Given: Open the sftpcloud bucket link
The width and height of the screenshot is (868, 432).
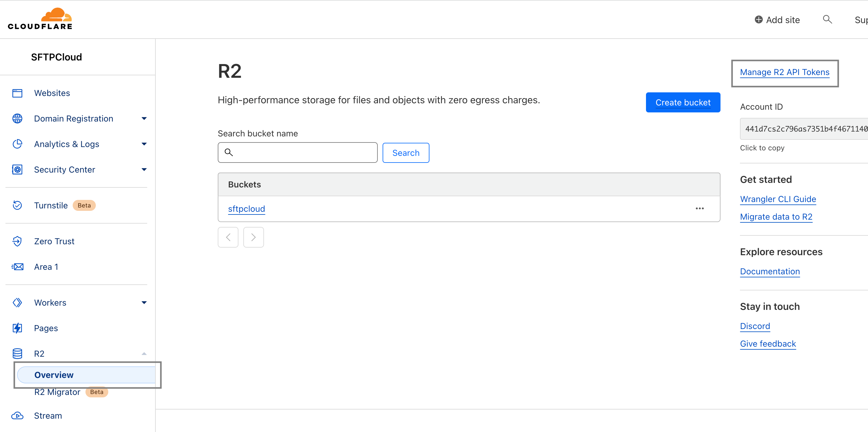Looking at the screenshot, I should [x=246, y=209].
